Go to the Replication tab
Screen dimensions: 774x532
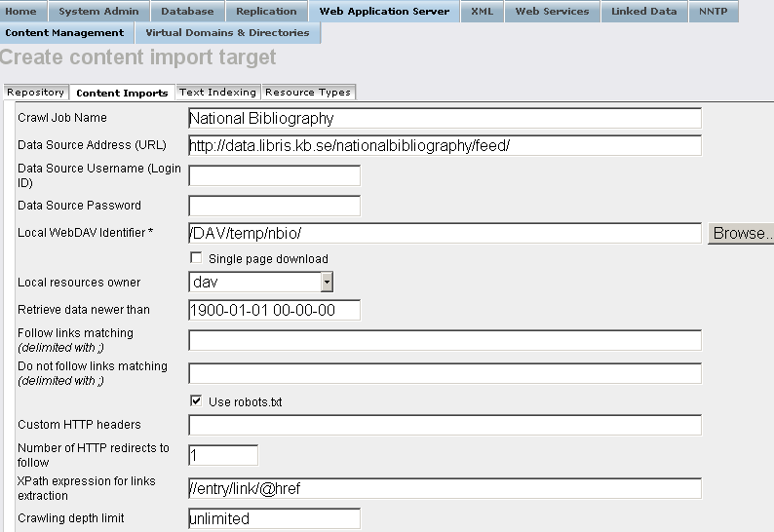[x=266, y=12]
